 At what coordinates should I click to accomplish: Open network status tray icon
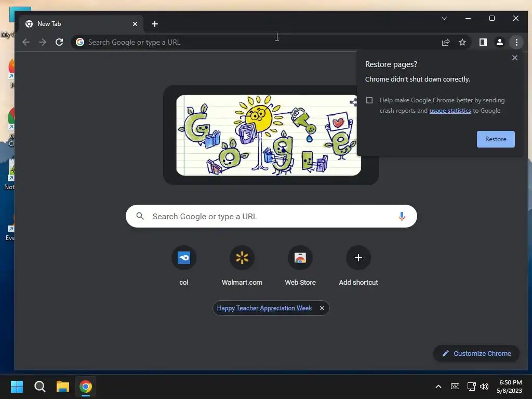tap(471, 387)
